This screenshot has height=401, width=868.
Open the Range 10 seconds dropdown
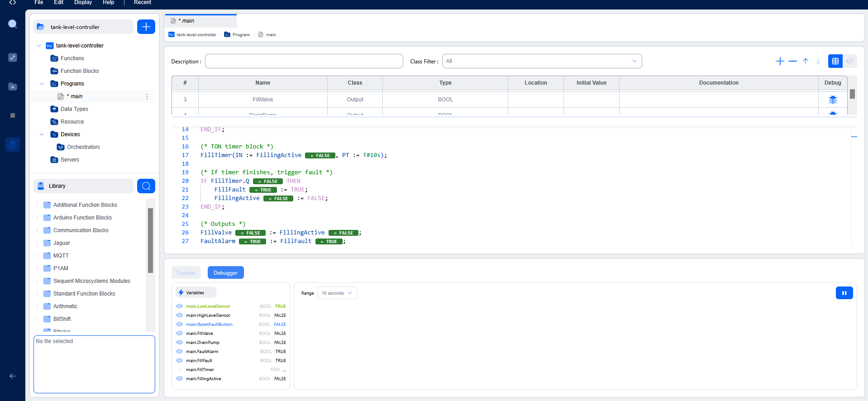(337, 293)
